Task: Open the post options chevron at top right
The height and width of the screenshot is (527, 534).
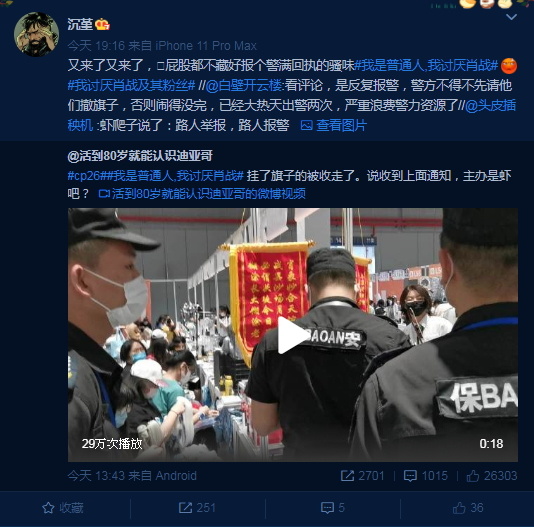Action: (512, 17)
